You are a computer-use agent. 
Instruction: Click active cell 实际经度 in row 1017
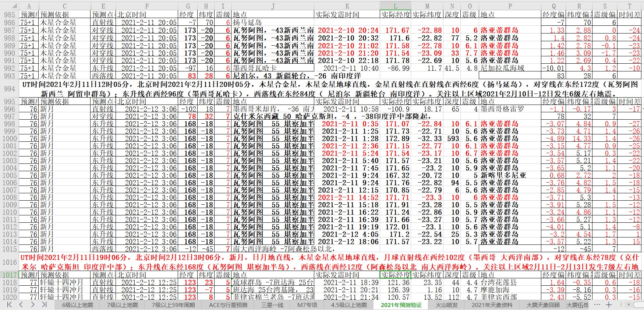[x=395, y=275]
